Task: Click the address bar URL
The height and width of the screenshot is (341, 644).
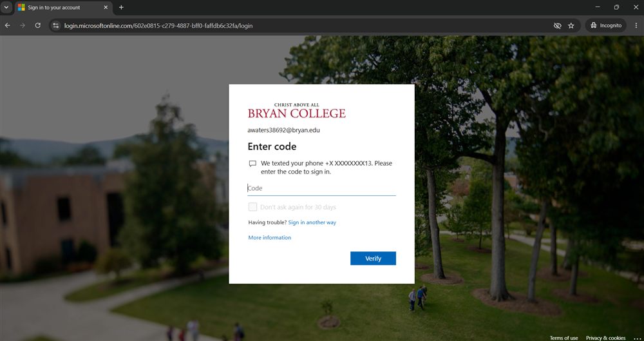Action: tap(158, 26)
